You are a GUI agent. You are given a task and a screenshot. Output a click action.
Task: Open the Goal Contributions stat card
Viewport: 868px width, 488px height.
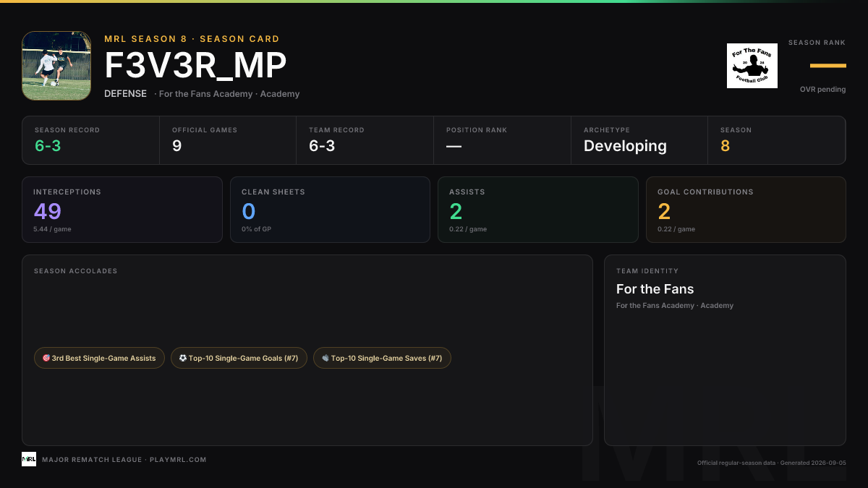tap(746, 210)
